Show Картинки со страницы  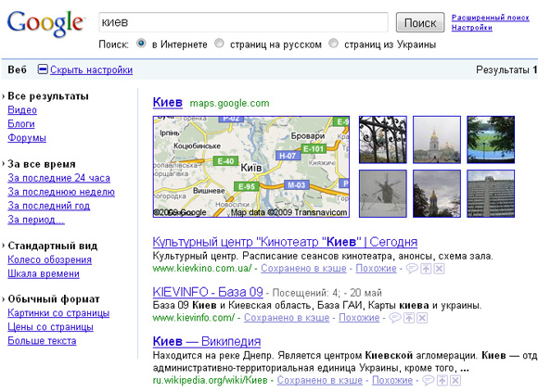(x=58, y=313)
